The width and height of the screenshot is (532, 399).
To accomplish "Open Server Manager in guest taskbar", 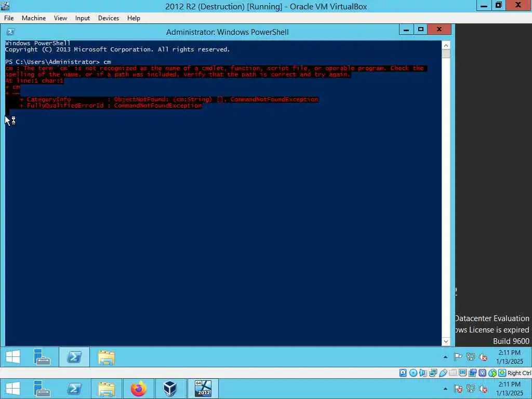I will coord(42,357).
